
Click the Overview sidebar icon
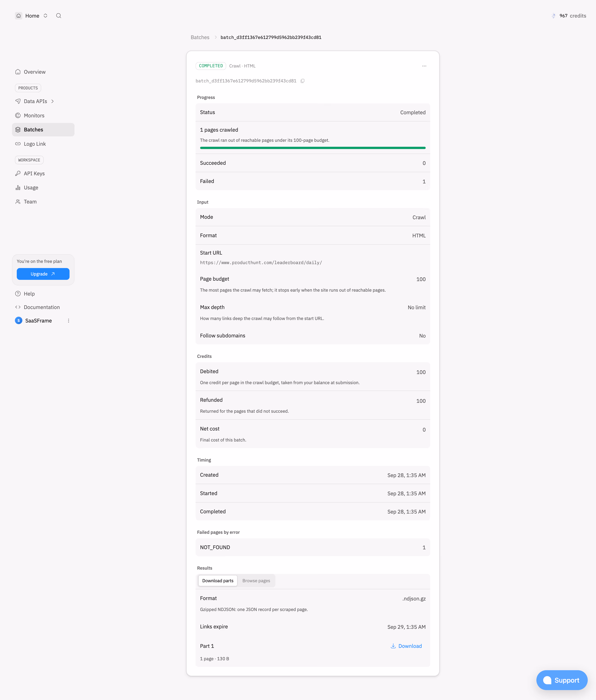point(18,72)
